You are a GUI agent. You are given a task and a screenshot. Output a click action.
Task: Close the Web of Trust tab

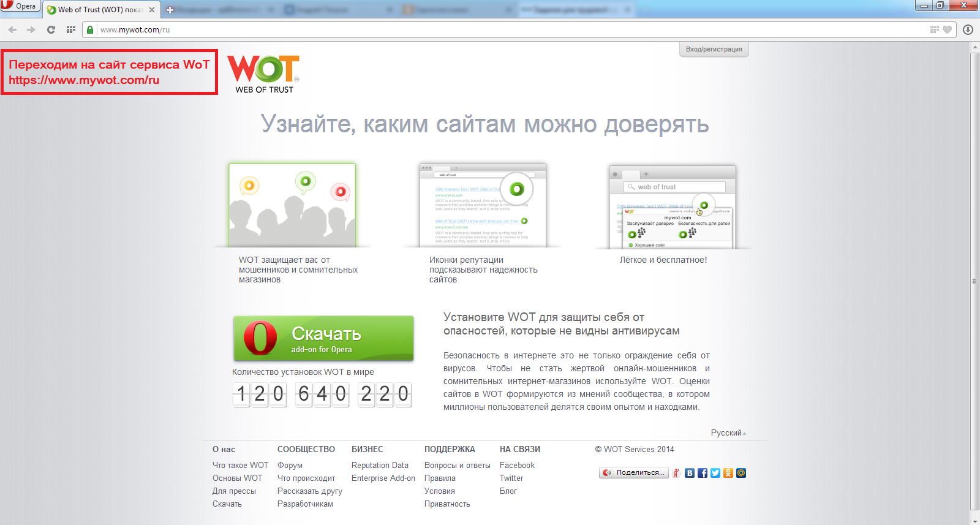pyautogui.click(x=152, y=10)
